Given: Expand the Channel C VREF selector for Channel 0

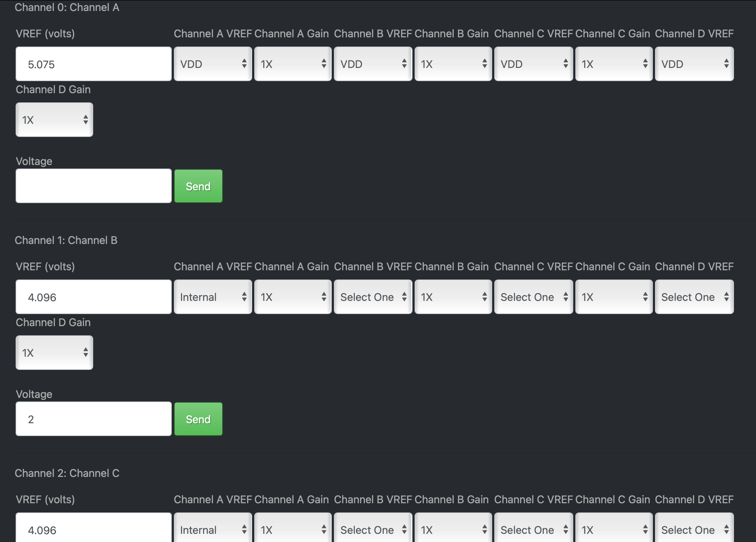Looking at the screenshot, I should click(x=533, y=64).
